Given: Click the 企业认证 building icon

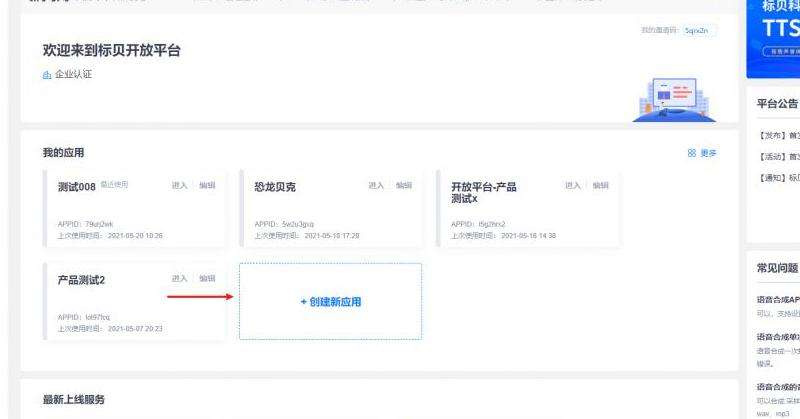Looking at the screenshot, I should click(x=47, y=75).
